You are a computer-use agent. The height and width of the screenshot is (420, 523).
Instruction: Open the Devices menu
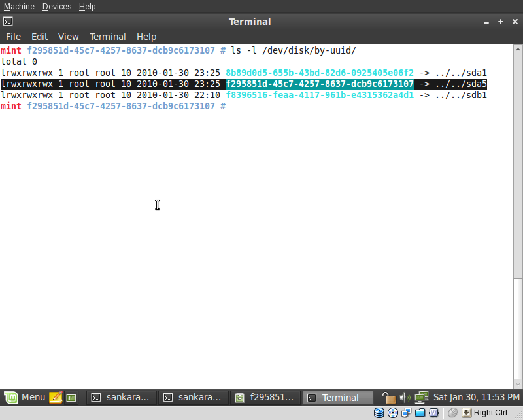pos(56,6)
